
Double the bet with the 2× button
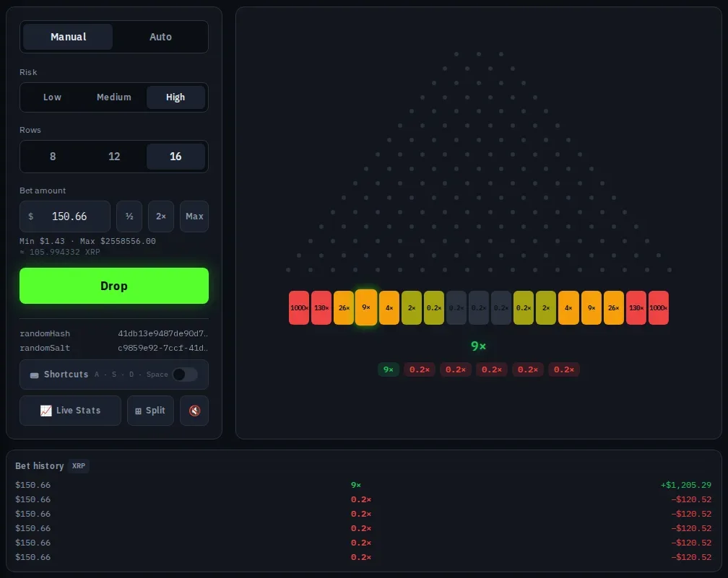click(160, 216)
